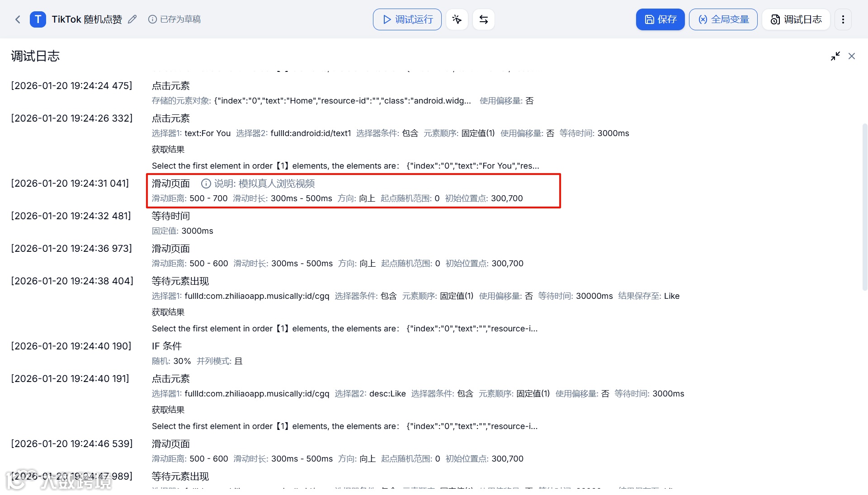The height and width of the screenshot is (495, 868).
Task: Open the three-dot more menu
Action: point(843,19)
